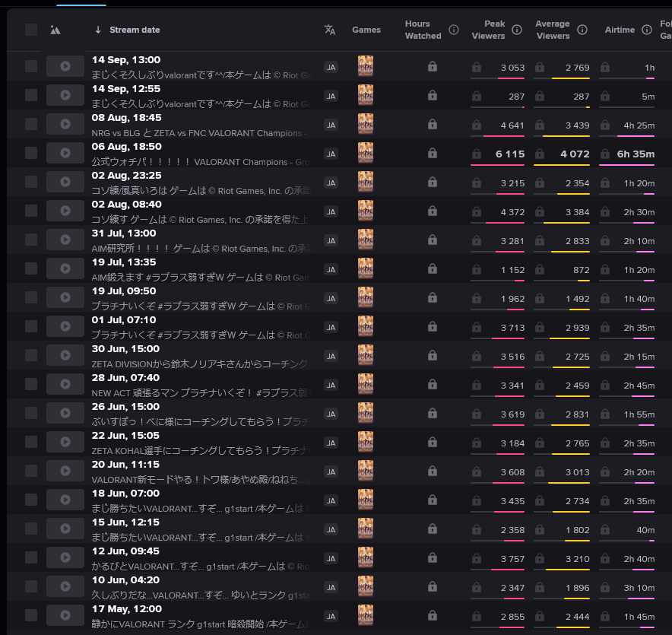Viewport: 672px width, 635px height.
Task: Open Airtime info icon
Action: point(647,30)
